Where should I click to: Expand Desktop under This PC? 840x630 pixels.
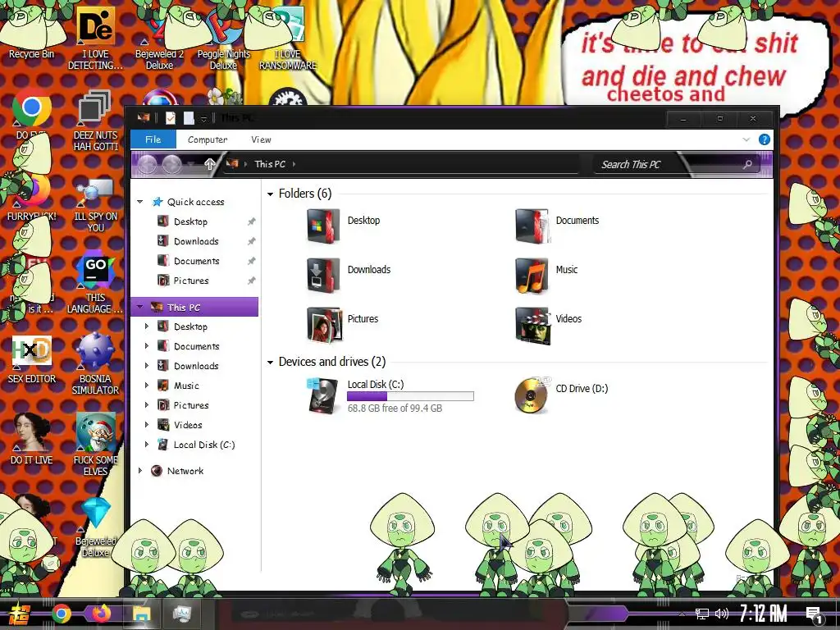coord(147,326)
